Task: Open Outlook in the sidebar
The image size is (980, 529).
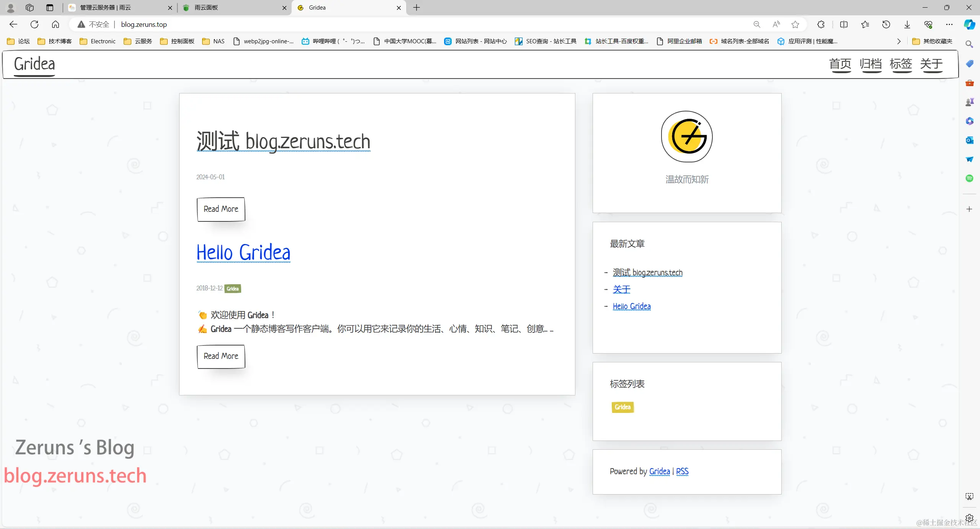Action: 969,140
